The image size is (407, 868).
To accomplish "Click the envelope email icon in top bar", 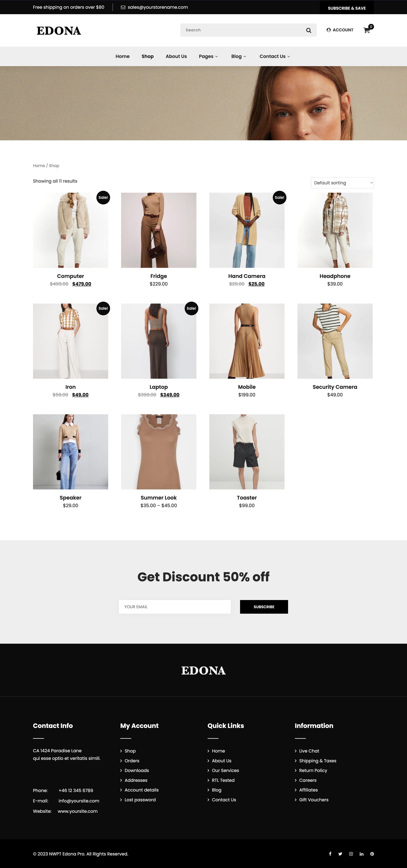I will [x=123, y=7].
